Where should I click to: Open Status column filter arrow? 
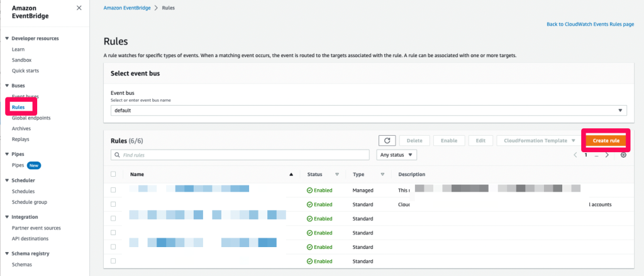337,175
